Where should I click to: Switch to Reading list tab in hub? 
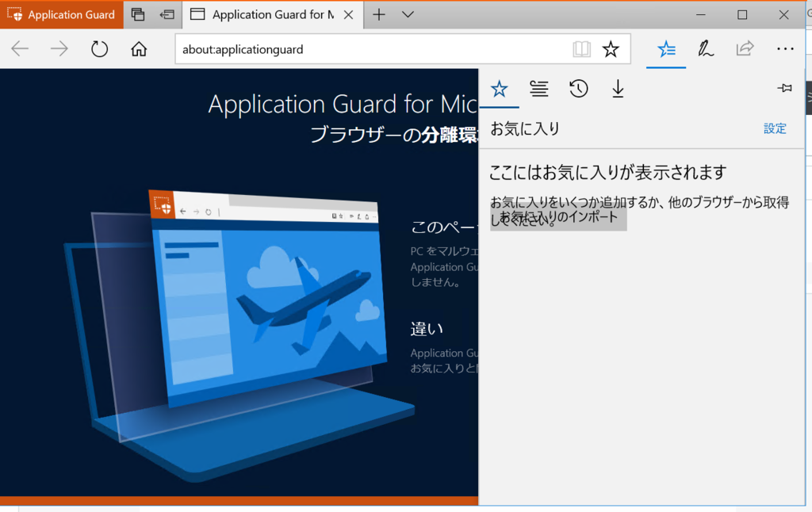[x=539, y=89]
